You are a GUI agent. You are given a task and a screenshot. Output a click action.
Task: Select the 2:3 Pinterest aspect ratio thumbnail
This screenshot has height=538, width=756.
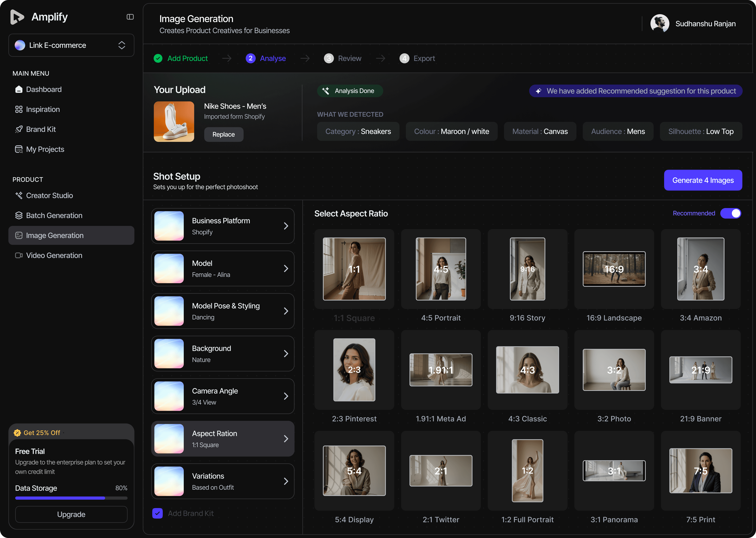tap(354, 370)
